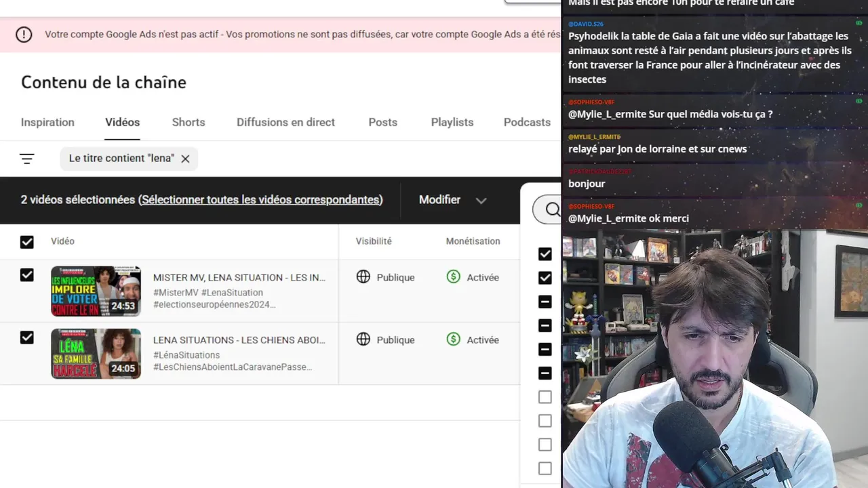Click the Visibilité column header
The image size is (868, 488).
pos(374,241)
